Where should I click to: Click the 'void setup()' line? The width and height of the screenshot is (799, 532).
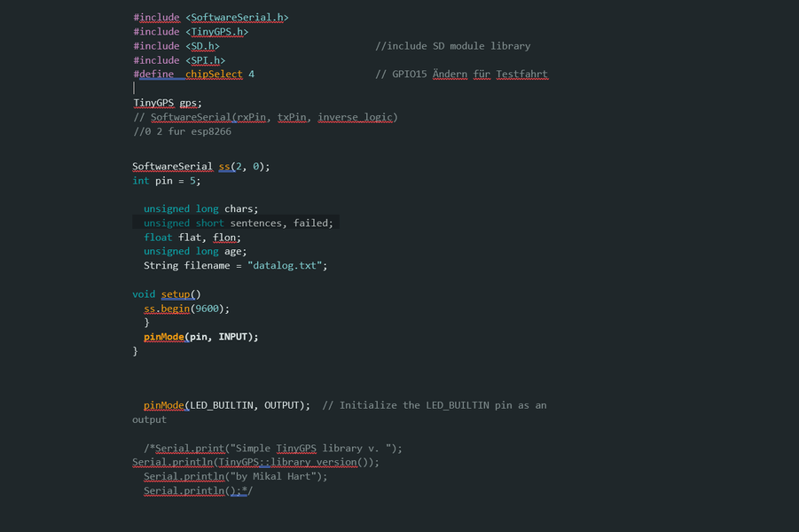(167, 294)
